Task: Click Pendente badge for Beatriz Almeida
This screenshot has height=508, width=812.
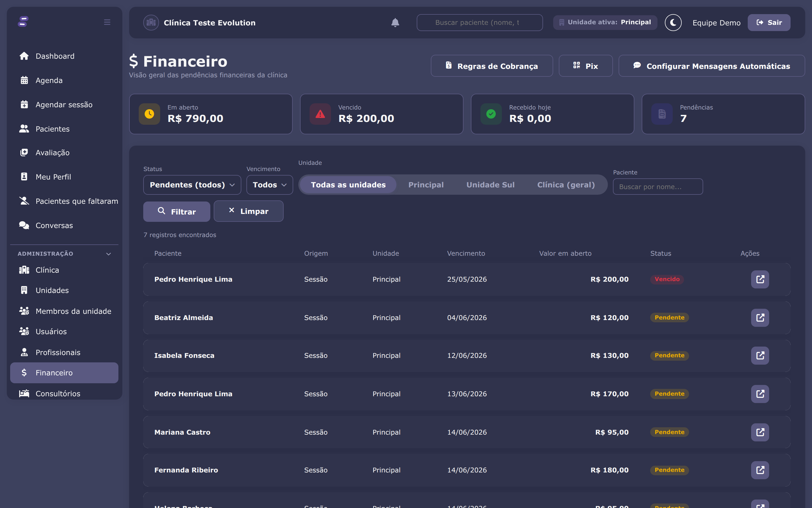Action: (669, 317)
